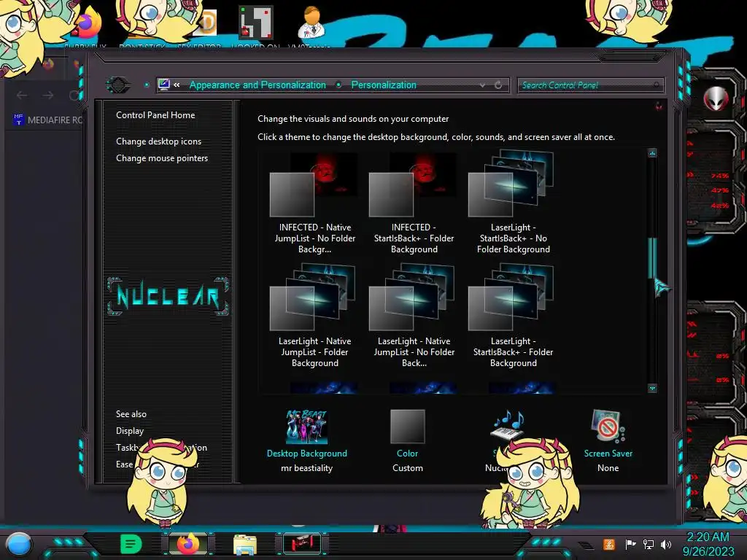Switch to Firefox on the taskbar

point(187,544)
